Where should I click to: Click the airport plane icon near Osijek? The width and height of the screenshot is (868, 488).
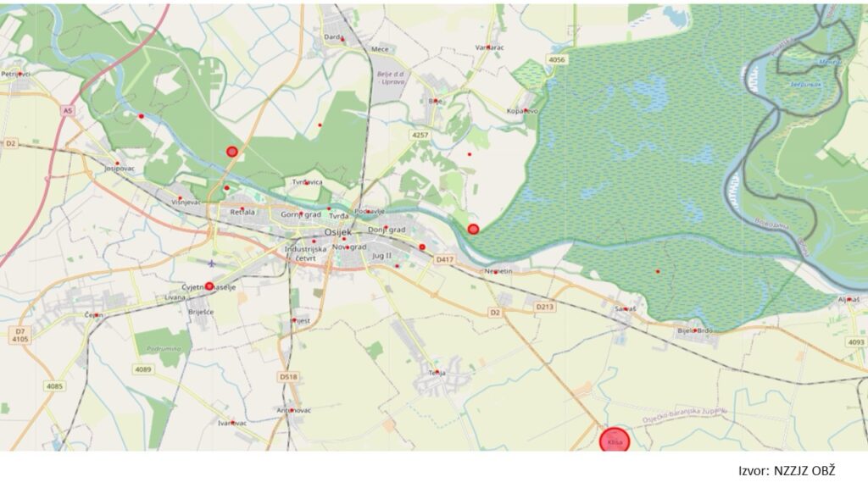click(x=212, y=263)
